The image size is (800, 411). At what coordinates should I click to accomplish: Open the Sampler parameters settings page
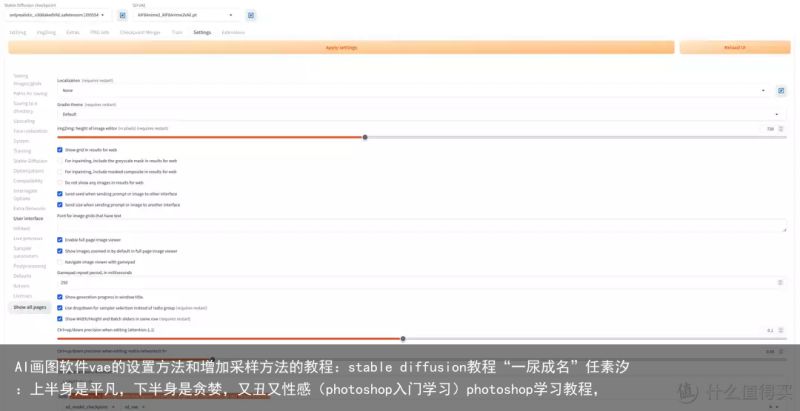pos(26,252)
